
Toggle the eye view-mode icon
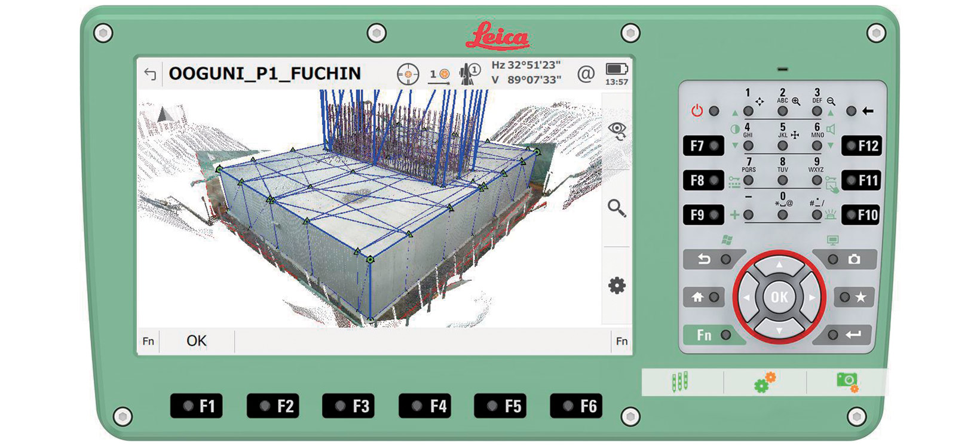[617, 130]
